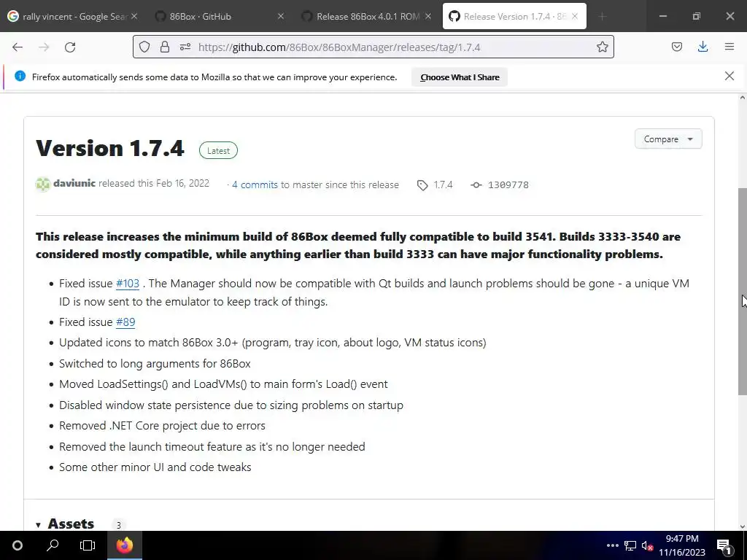Save page to Pocket
Image resolution: width=747 pixels, height=560 pixels.
[x=676, y=47]
